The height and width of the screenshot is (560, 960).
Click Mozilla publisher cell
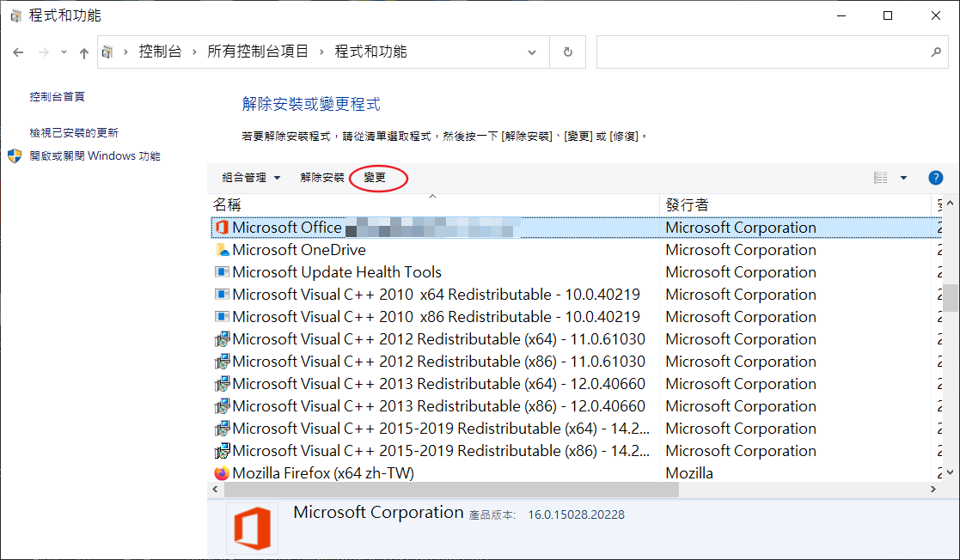(x=689, y=473)
